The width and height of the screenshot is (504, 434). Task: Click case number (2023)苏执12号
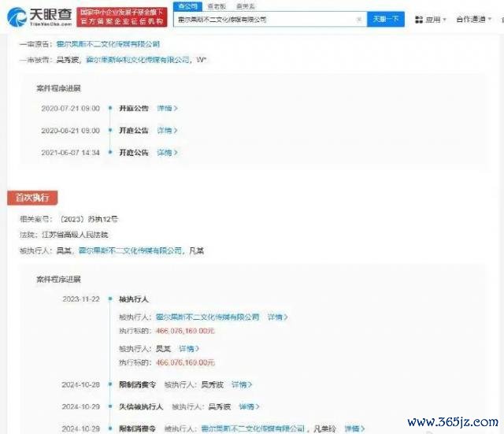[89, 219]
